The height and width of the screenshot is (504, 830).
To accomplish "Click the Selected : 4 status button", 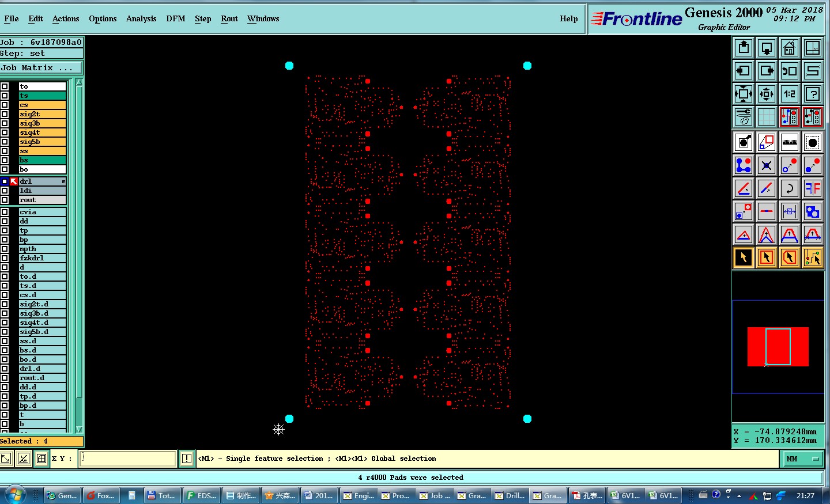I will [41, 441].
